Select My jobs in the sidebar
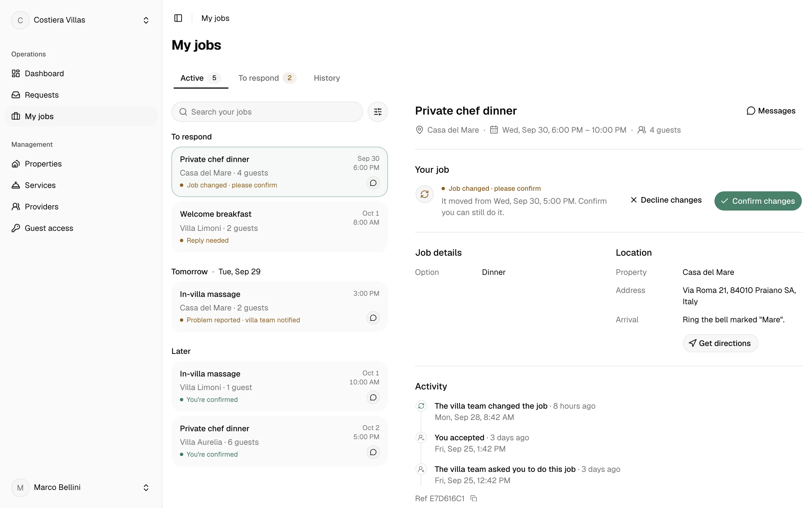This screenshot has width=812, height=508. tap(81, 116)
